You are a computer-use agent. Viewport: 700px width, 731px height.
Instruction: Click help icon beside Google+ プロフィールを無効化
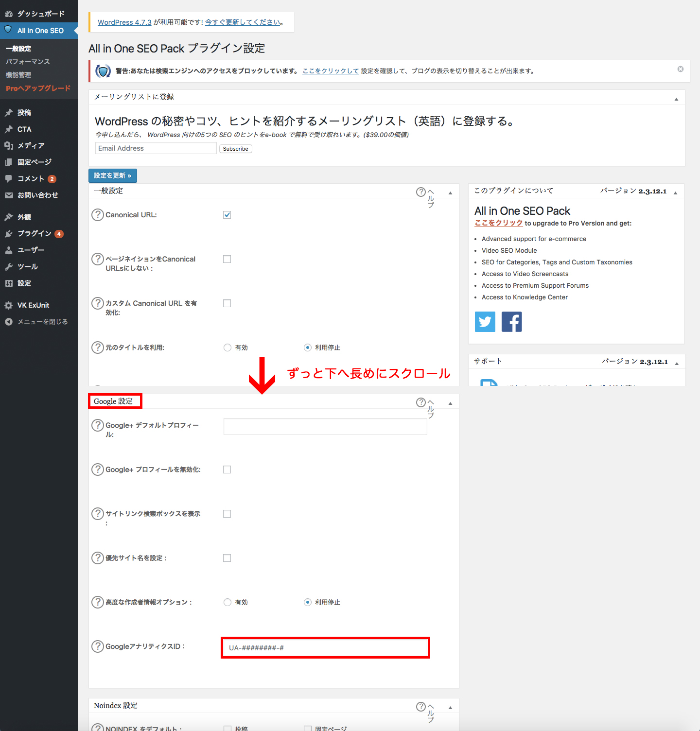pos(98,469)
